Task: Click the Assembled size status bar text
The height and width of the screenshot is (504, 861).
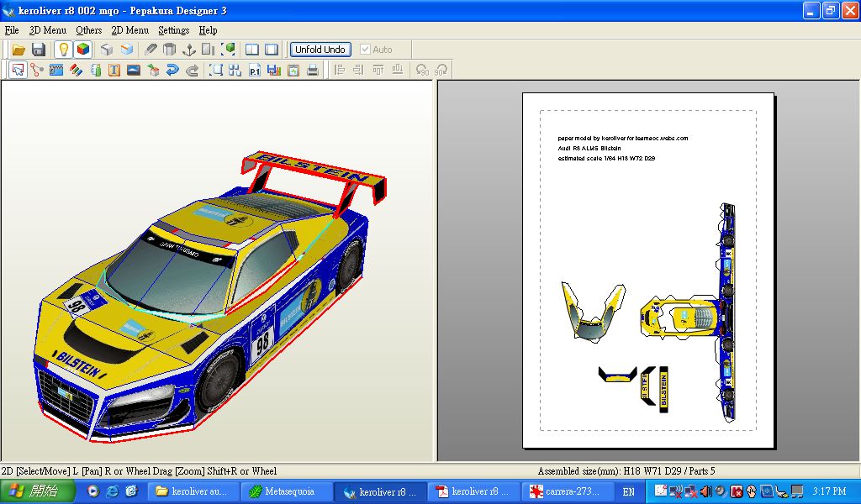Action: click(626, 471)
